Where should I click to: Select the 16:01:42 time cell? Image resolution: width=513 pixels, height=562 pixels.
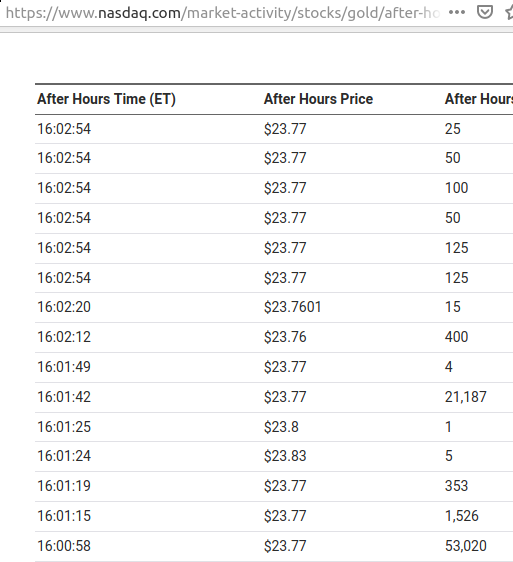click(x=64, y=397)
